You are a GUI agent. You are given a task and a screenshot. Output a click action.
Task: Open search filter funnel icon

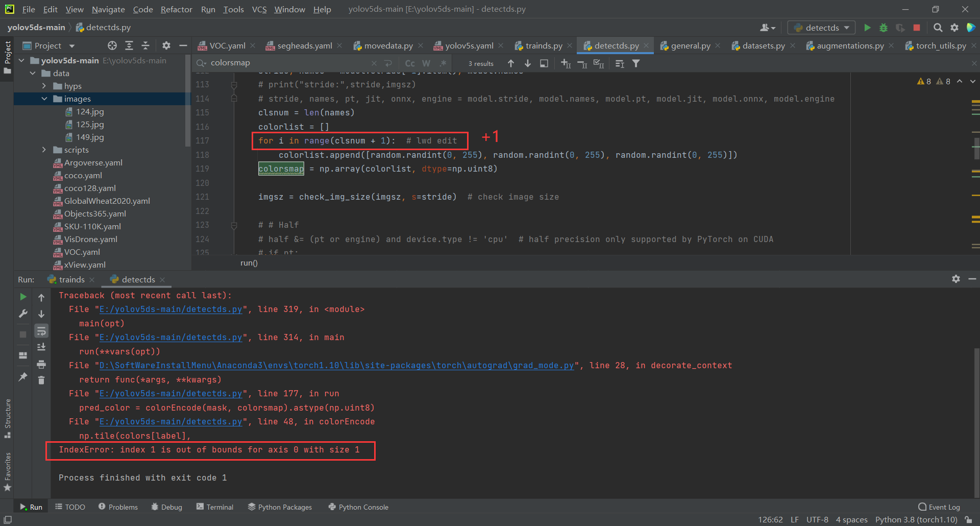(636, 63)
